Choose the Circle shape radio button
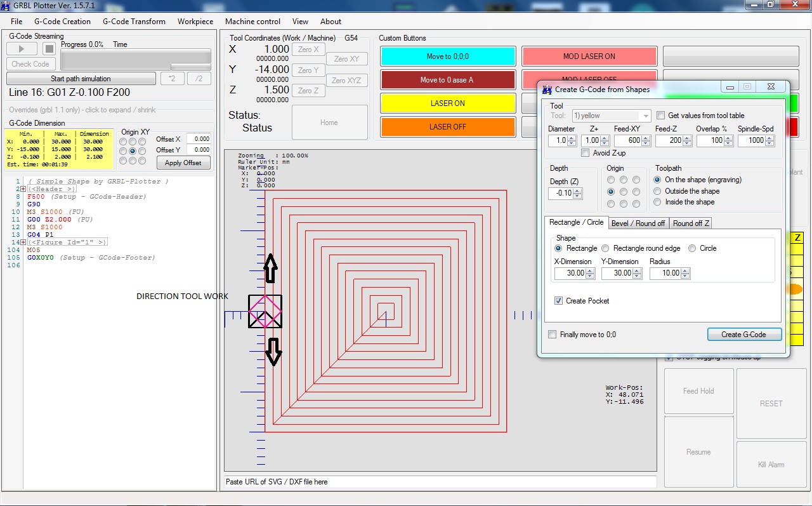 pyautogui.click(x=692, y=248)
